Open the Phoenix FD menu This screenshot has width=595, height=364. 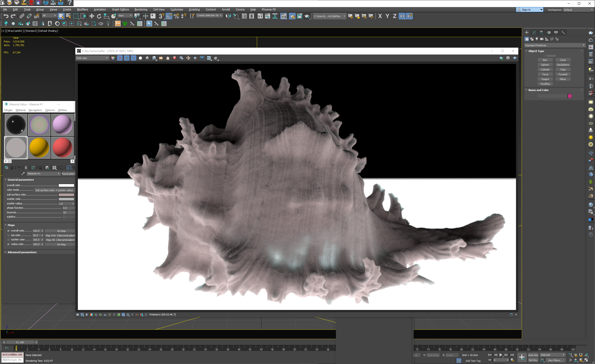pos(269,9)
